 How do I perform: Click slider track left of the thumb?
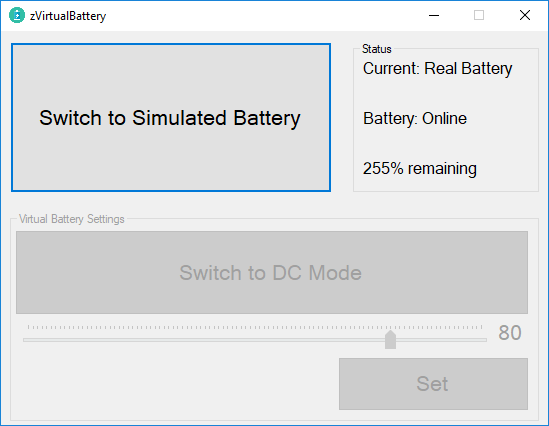click(x=204, y=340)
